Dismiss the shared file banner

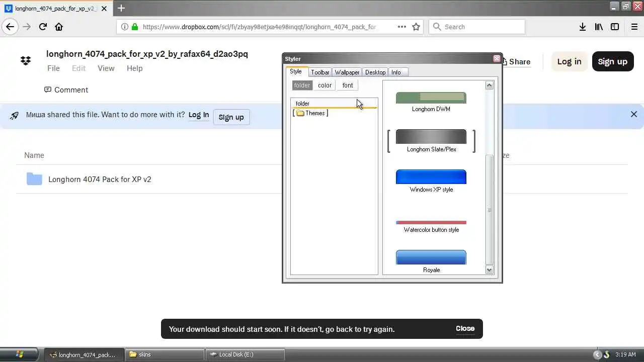pyautogui.click(x=634, y=114)
